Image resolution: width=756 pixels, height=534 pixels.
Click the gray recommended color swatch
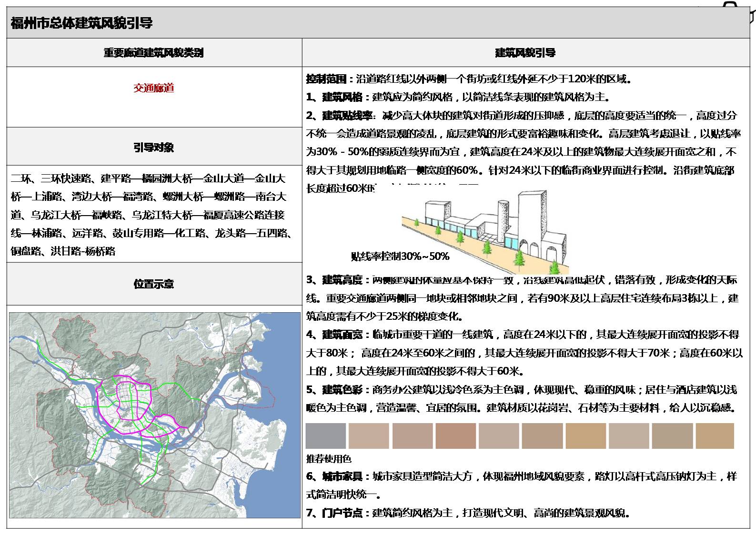coord(325,436)
